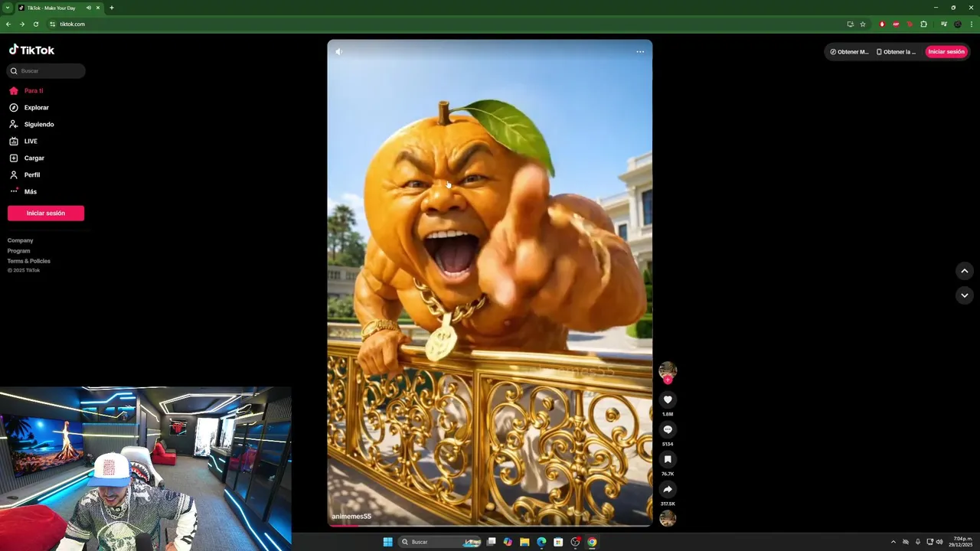This screenshot has width=980, height=551.
Task: Open the clock showing 7:04 p.m.
Action: tap(961, 542)
